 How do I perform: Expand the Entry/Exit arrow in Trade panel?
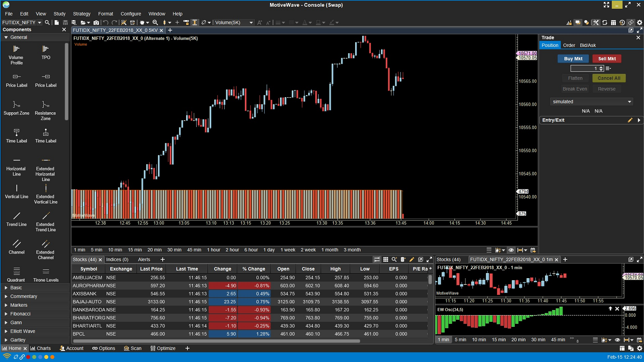[x=639, y=120]
